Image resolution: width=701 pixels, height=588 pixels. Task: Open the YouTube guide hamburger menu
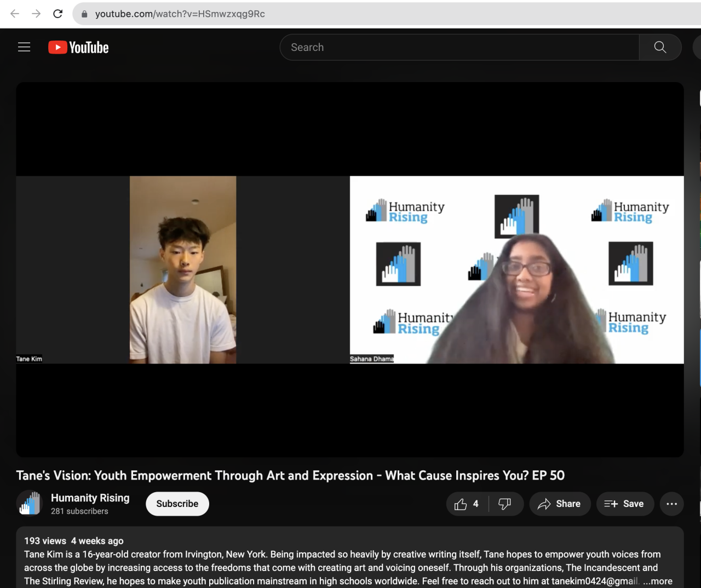pyautogui.click(x=24, y=47)
